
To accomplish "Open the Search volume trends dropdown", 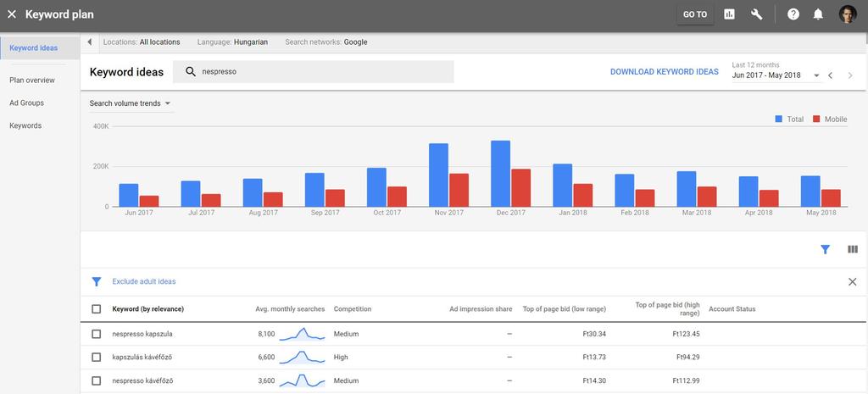I will pos(131,103).
